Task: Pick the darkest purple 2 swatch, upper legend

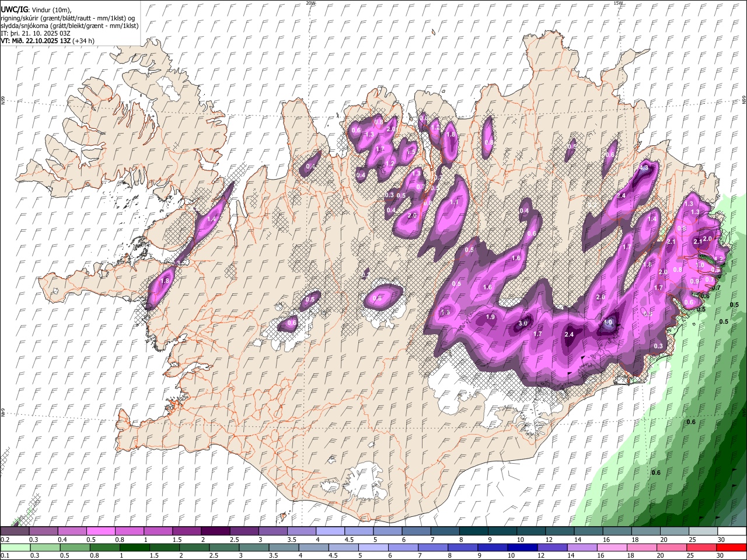Action: point(215,531)
